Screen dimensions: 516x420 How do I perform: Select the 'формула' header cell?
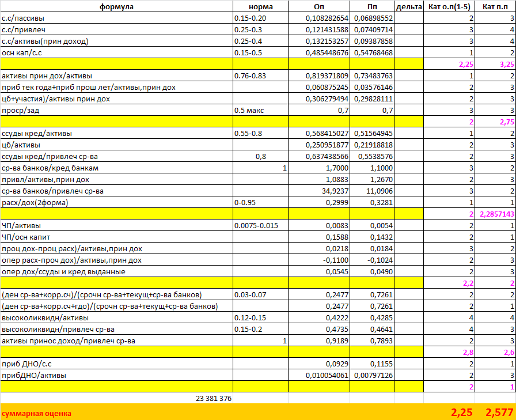(x=116, y=6)
